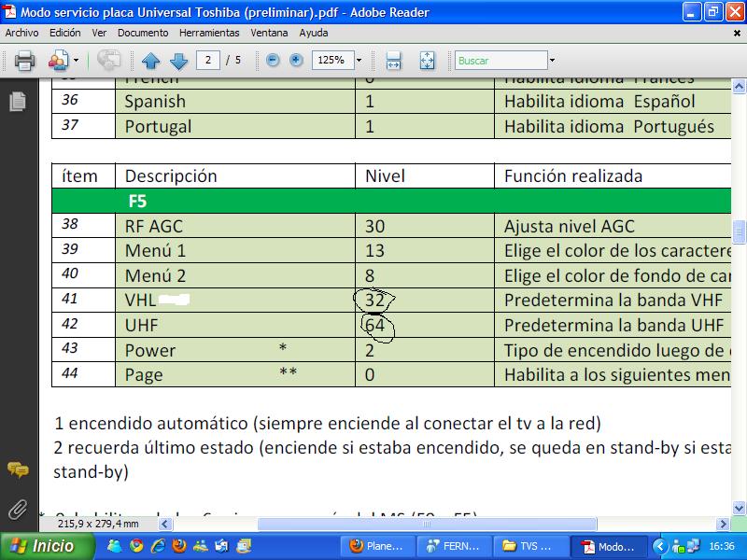Go to the next page with the down arrow
The height and width of the screenshot is (560, 747).
(178, 61)
